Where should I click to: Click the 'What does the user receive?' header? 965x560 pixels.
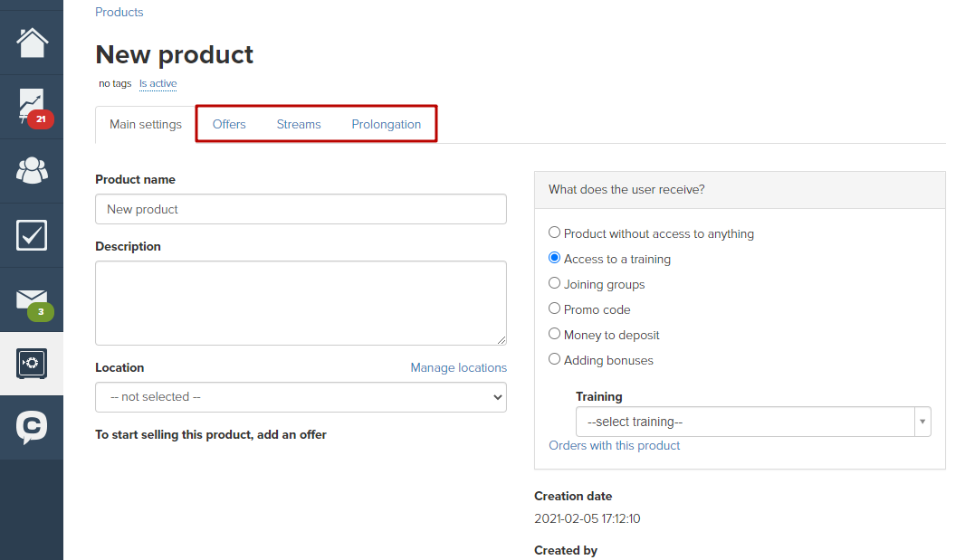click(740, 190)
